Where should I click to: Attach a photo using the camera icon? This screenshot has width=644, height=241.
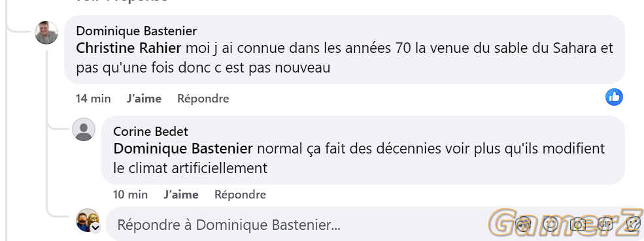click(578, 224)
